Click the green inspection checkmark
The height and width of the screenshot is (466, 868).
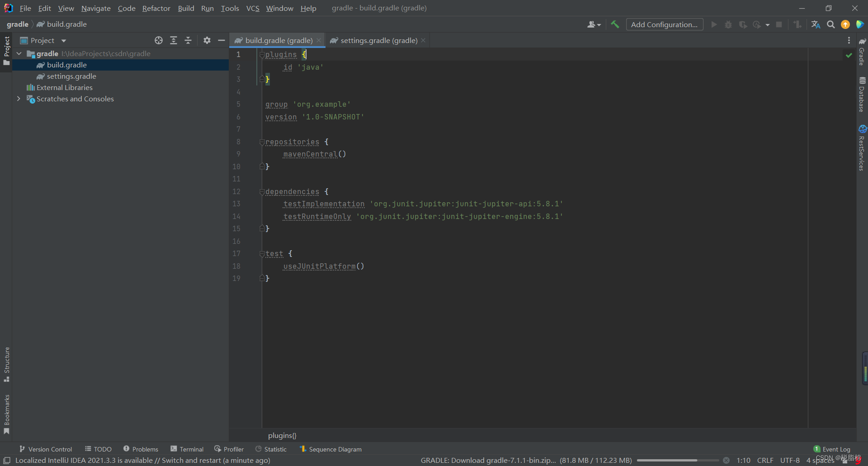849,55
